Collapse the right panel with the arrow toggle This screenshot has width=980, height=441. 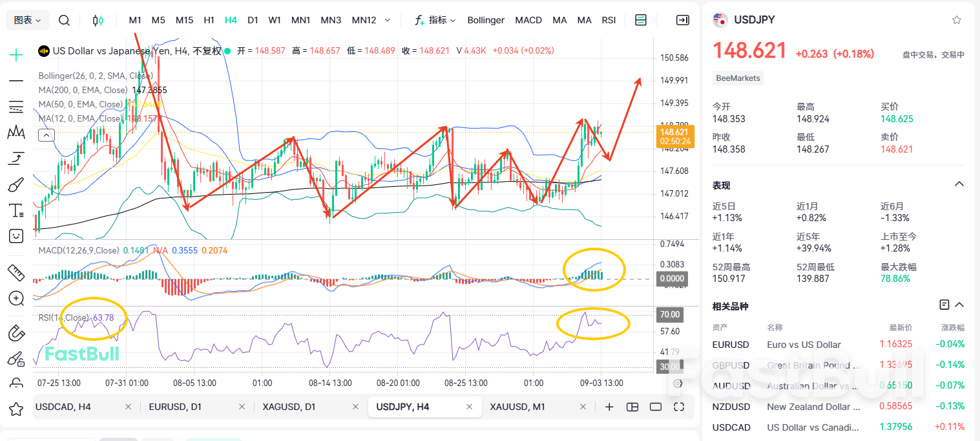point(683,20)
